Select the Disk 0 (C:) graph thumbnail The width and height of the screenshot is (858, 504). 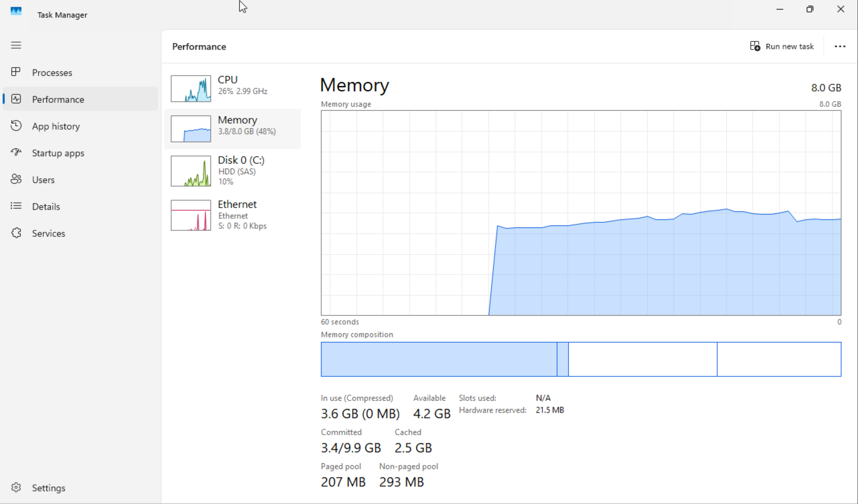(191, 171)
